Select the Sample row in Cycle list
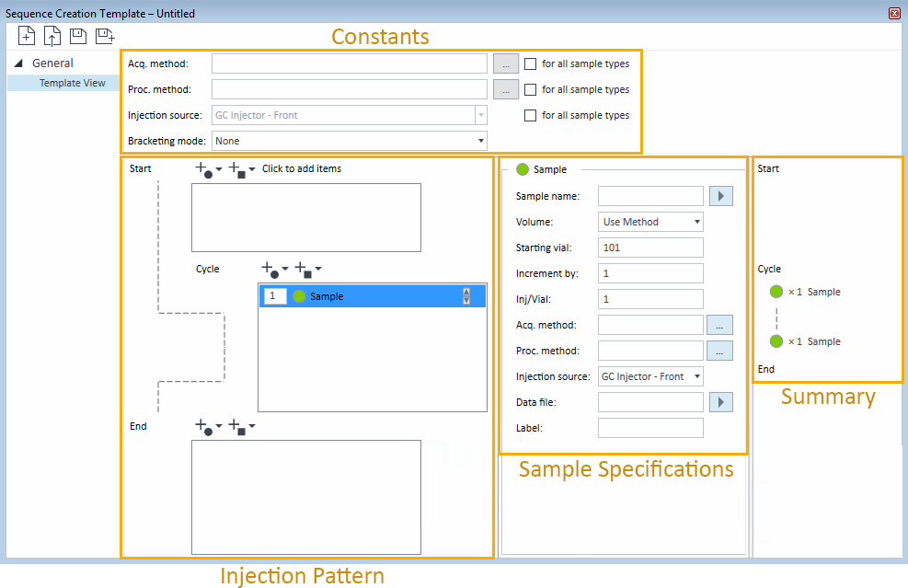The height and width of the screenshot is (588, 908). click(x=373, y=296)
